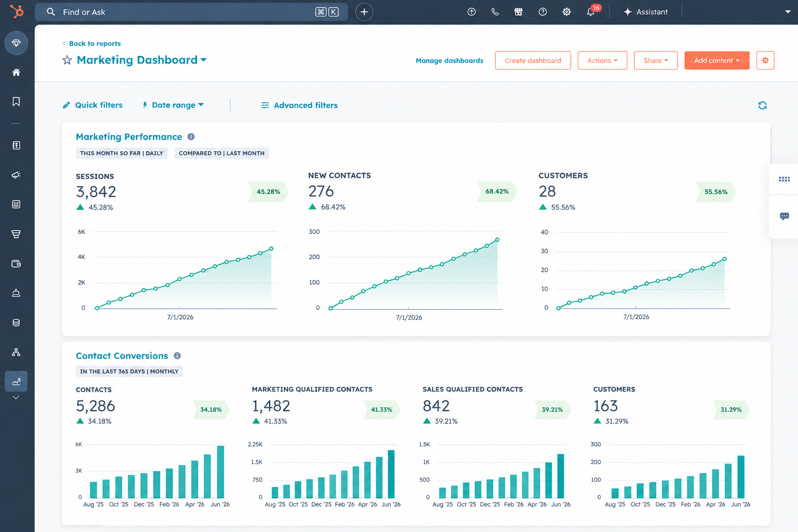Open the calling phone icon
The width and height of the screenshot is (798, 532).
495,12
